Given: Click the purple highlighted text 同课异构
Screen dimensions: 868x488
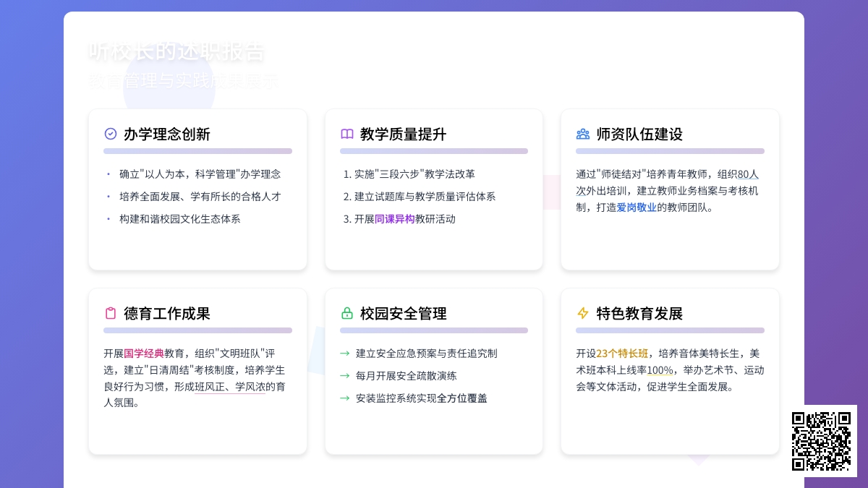Looking at the screenshot, I should pos(394,219).
